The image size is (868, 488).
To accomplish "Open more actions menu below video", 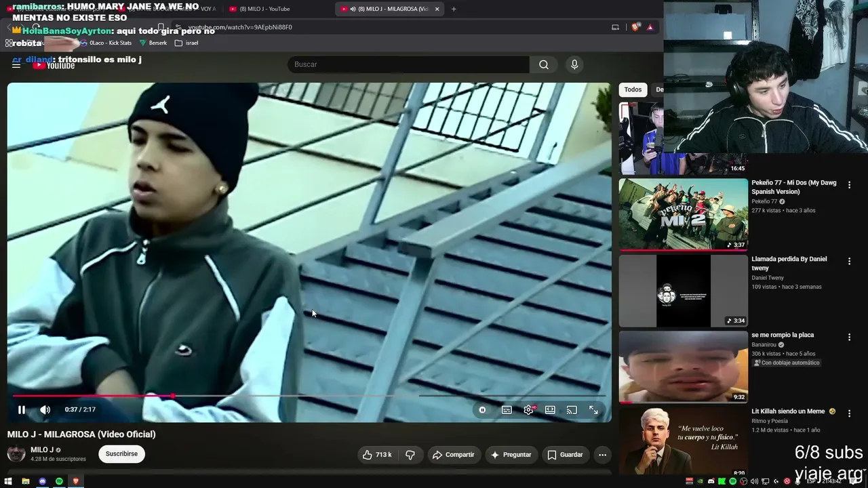I will tap(602, 455).
